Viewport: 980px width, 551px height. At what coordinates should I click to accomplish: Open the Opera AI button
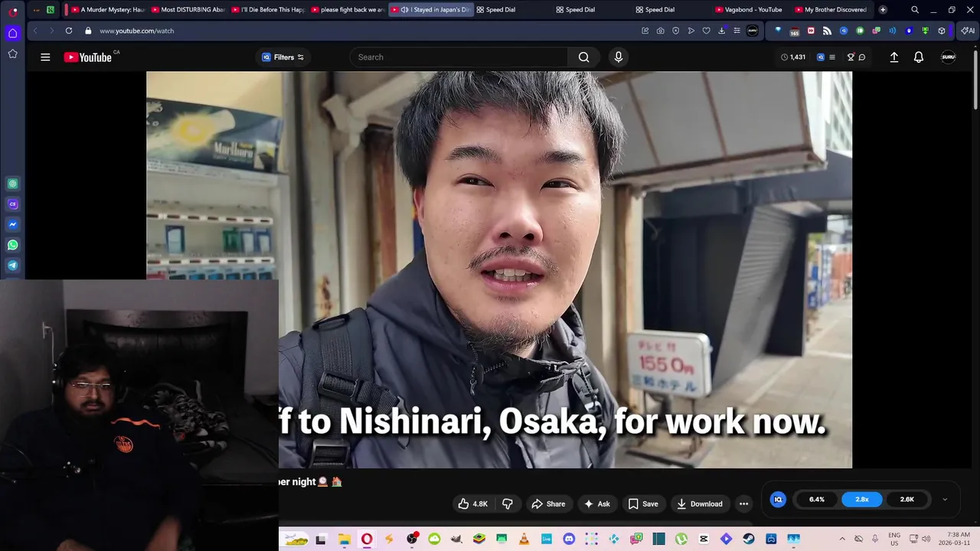click(968, 31)
